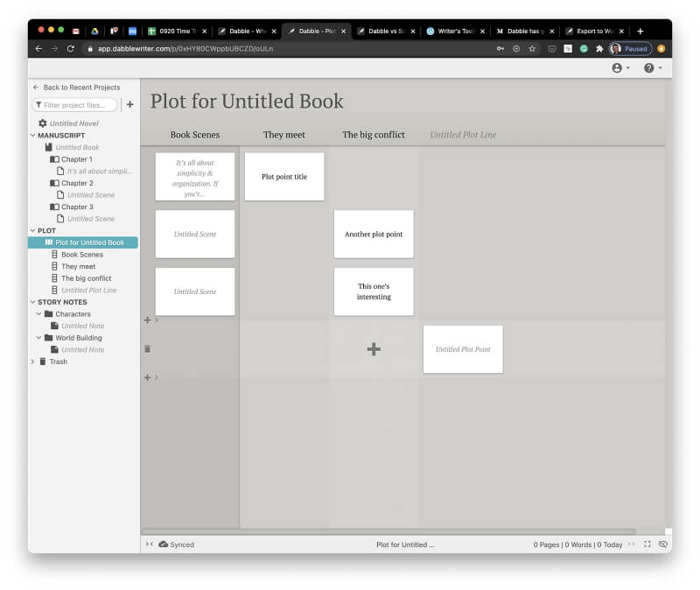This screenshot has width=700, height=590.
Task: Enter fullscreen mode from the status bar
Action: tap(647, 544)
